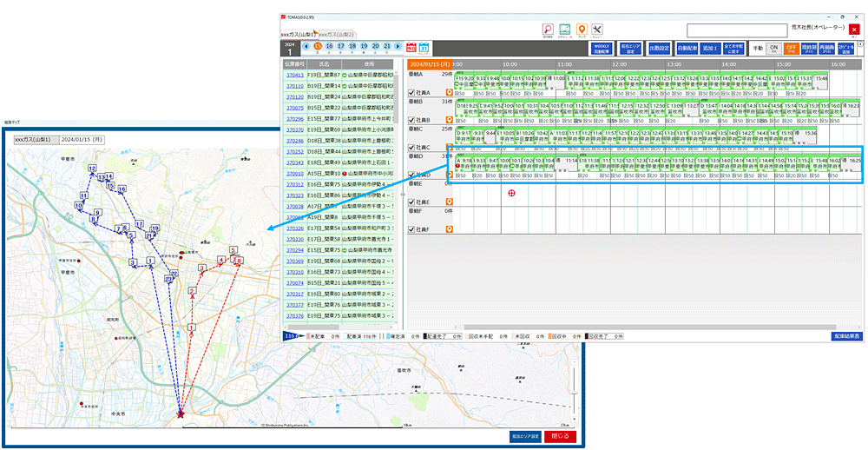Click 担当エリア設定 button in top toolbar
Image resolution: width=868 pixels, height=450 pixels.
pyautogui.click(x=629, y=49)
